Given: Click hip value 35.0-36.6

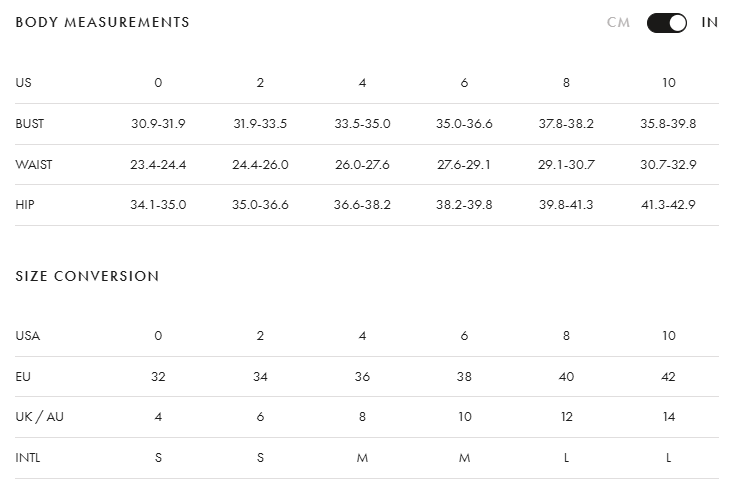Looking at the screenshot, I should pyautogui.click(x=260, y=205).
